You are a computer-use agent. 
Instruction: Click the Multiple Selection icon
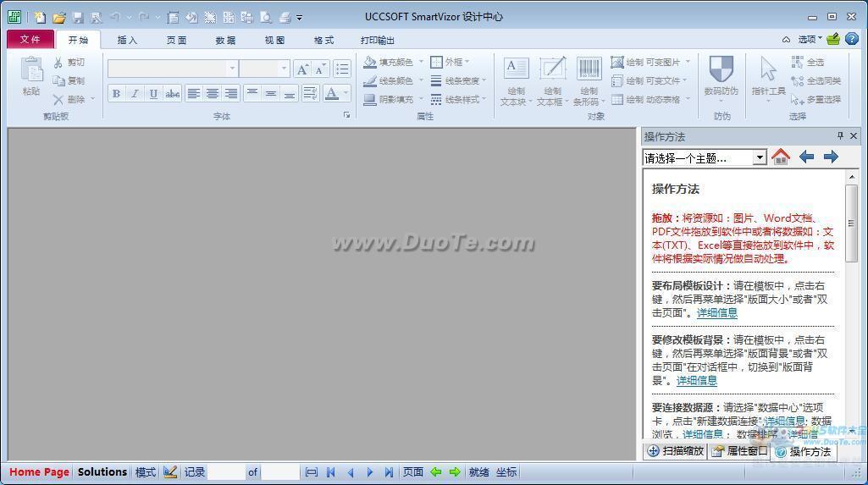tap(797, 100)
